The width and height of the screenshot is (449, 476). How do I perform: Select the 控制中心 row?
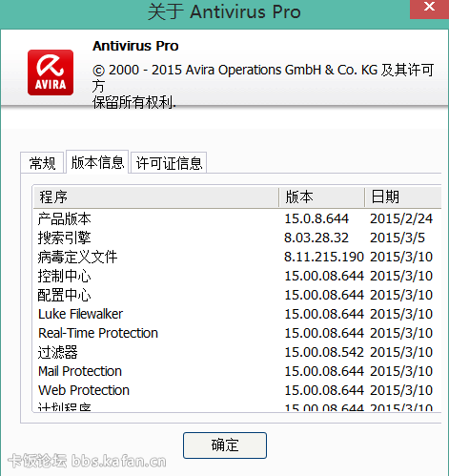(x=237, y=276)
